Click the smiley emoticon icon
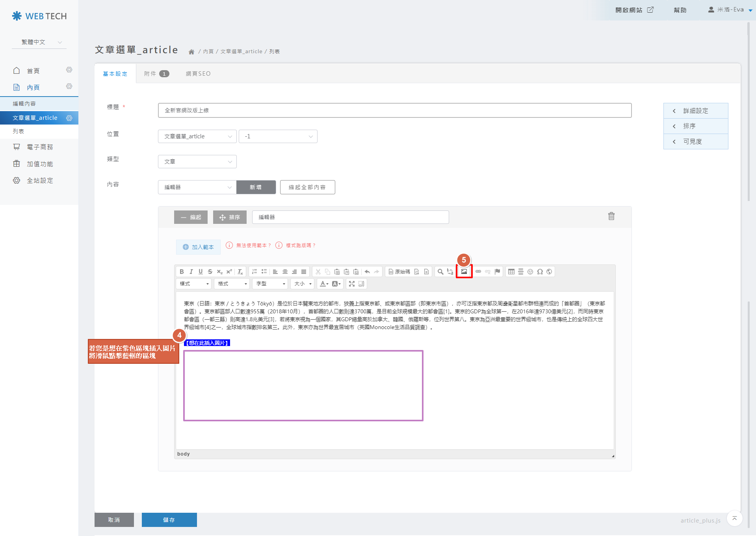 tap(530, 272)
